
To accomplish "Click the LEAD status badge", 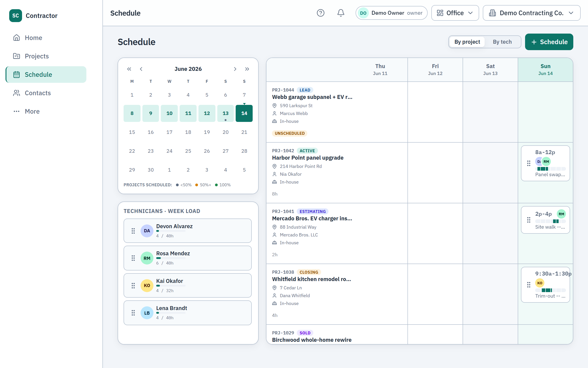I will (x=305, y=90).
